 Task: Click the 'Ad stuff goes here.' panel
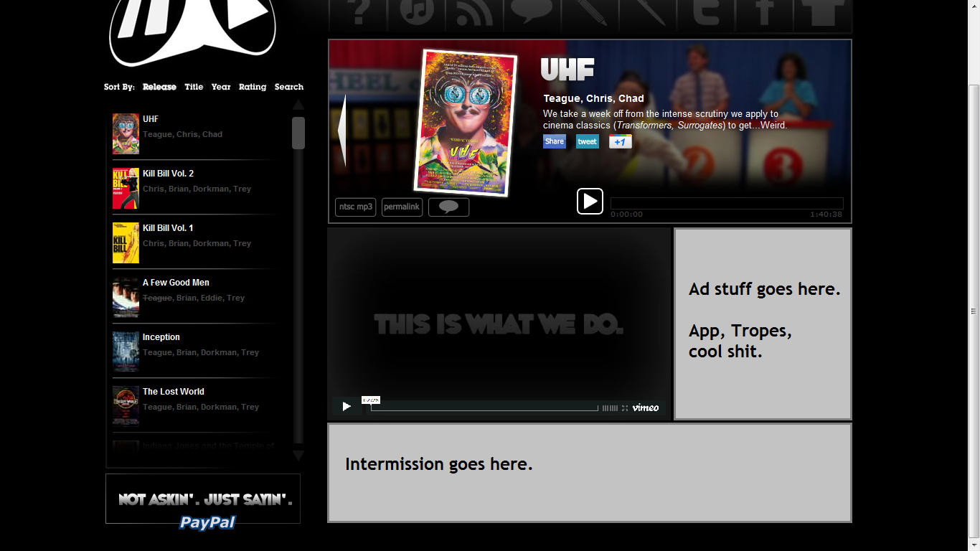(x=763, y=324)
